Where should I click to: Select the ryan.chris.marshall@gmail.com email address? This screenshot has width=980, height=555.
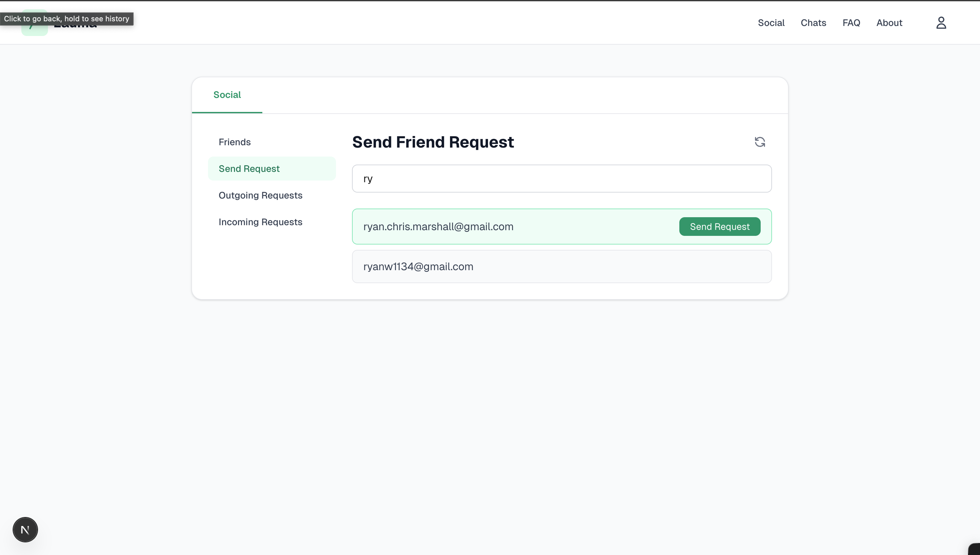coord(438,227)
